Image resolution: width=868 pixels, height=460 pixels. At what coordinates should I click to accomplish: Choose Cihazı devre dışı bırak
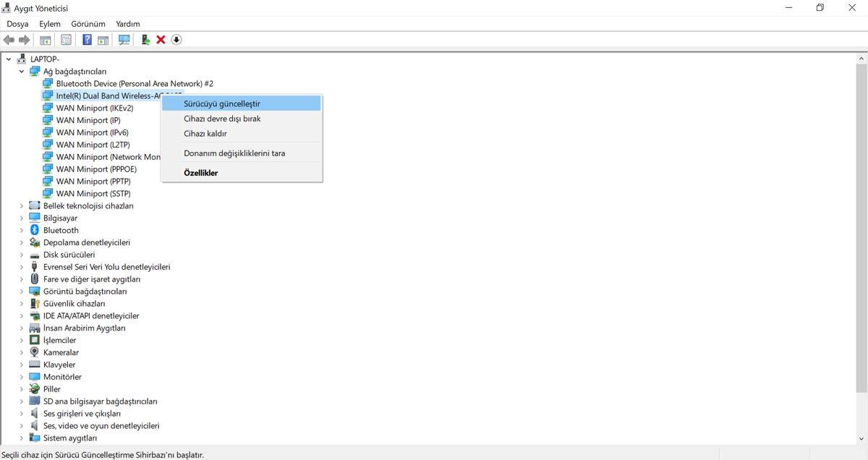pyautogui.click(x=222, y=119)
